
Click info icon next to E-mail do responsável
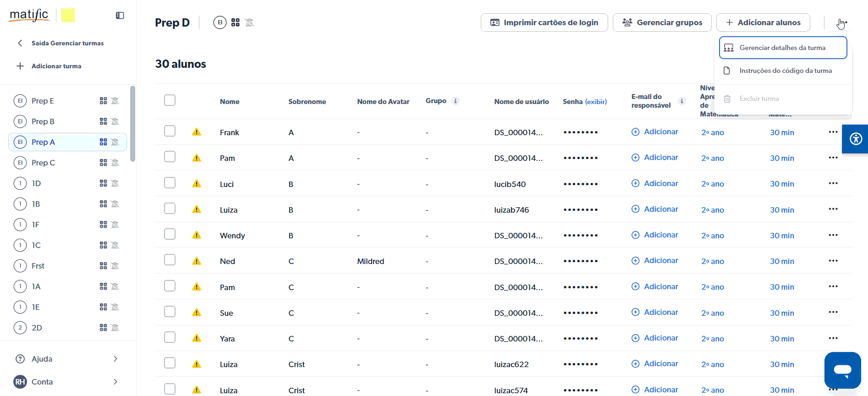[x=682, y=101]
